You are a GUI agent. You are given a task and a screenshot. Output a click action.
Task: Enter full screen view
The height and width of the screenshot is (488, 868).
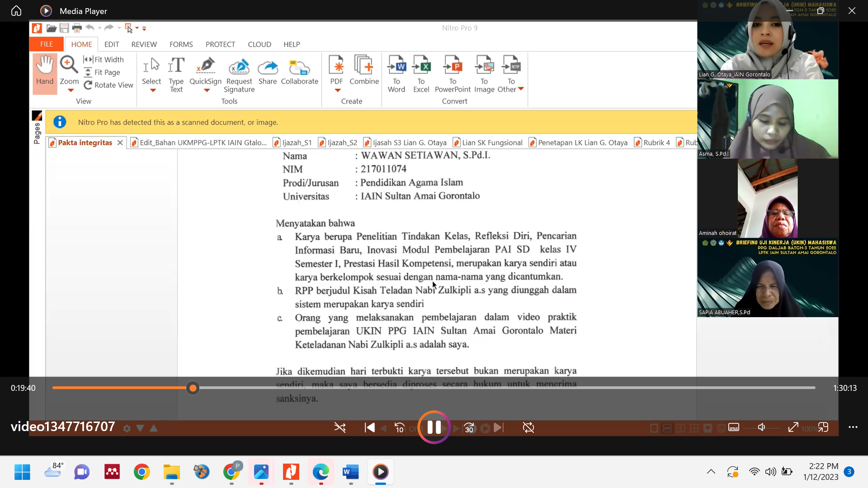coord(793,427)
